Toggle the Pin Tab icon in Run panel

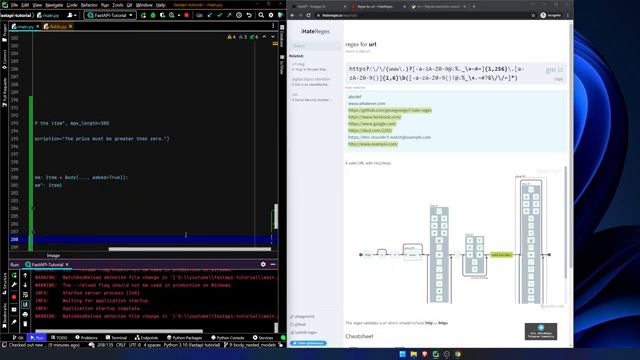14,322
